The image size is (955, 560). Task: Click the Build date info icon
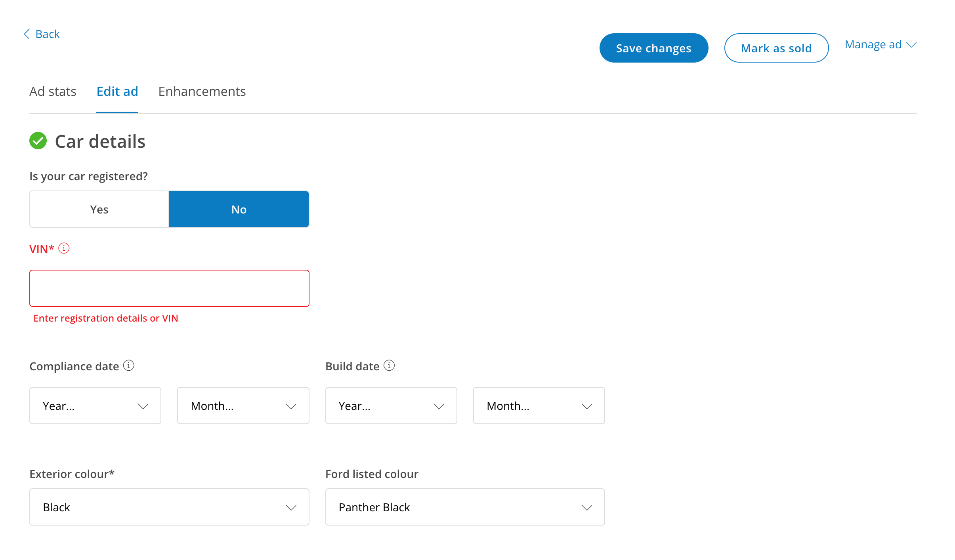[x=389, y=366]
